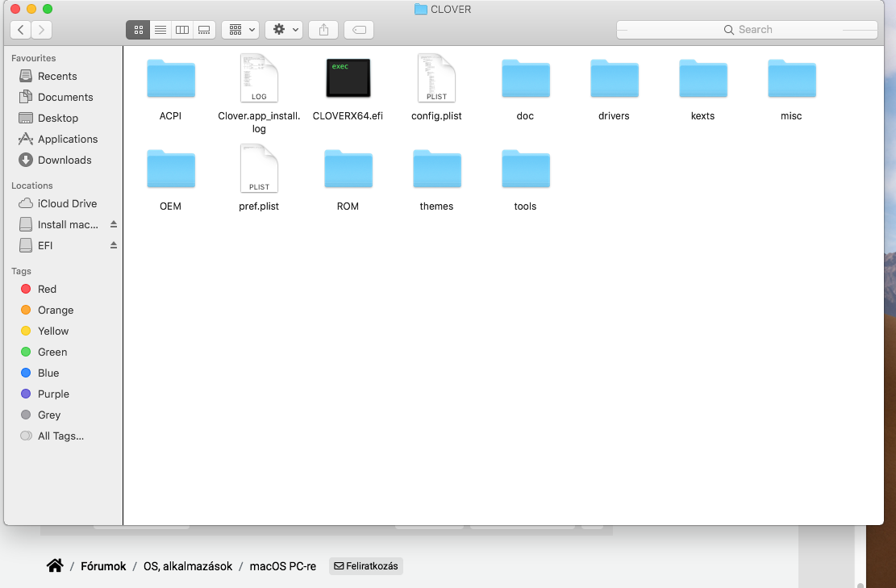This screenshot has width=896, height=588.
Task: Select the config.plist file icon
Action: click(436, 78)
